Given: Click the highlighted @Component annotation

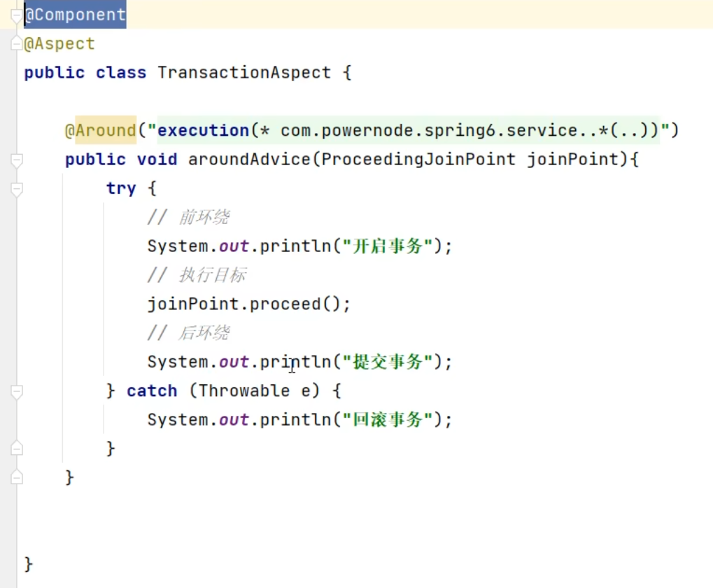Looking at the screenshot, I should 75,15.
